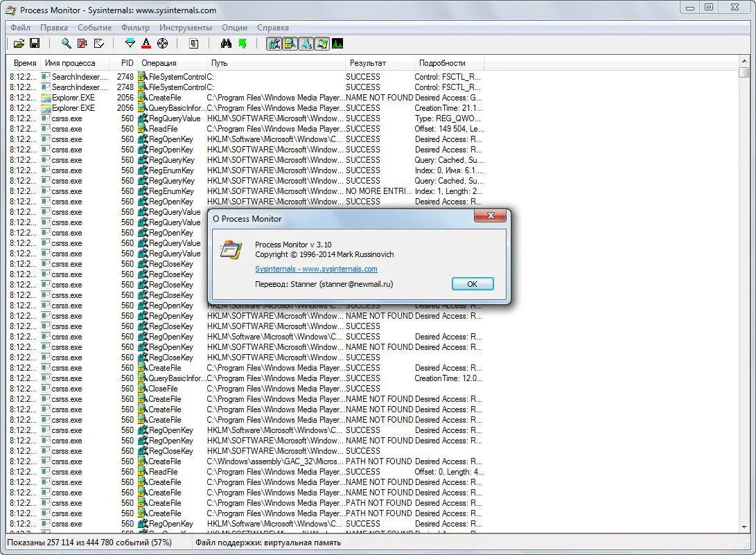756x555 pixels.
Task: Click 'Перевод: Stanner' text in About dialog
Action: [286, 284]
